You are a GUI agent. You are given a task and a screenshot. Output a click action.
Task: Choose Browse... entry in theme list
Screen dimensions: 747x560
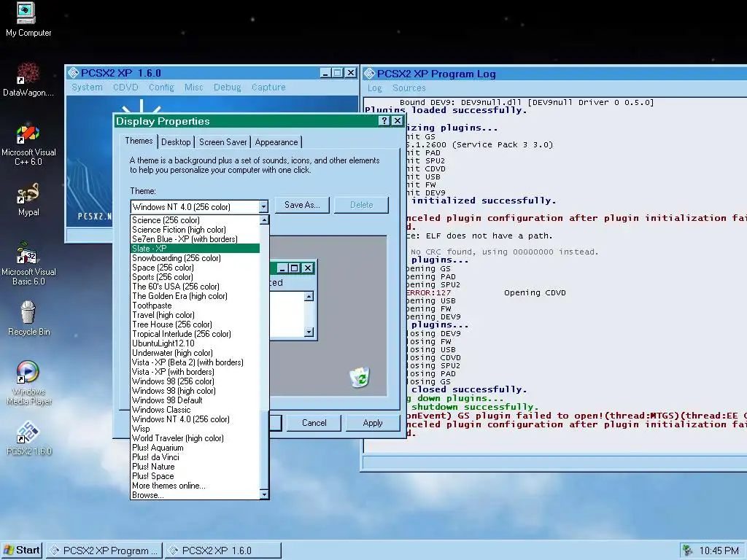[x=196, y=495]
